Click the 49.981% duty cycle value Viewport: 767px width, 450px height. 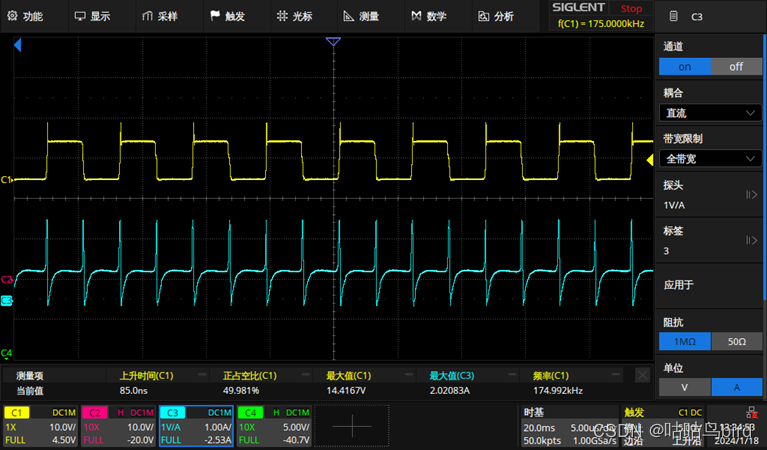coord(241,391)
